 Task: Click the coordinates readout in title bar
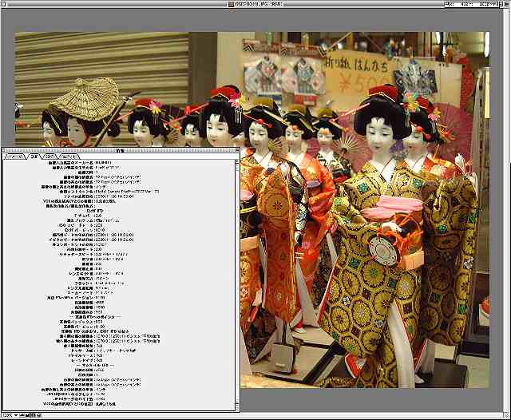click(473, 4)
